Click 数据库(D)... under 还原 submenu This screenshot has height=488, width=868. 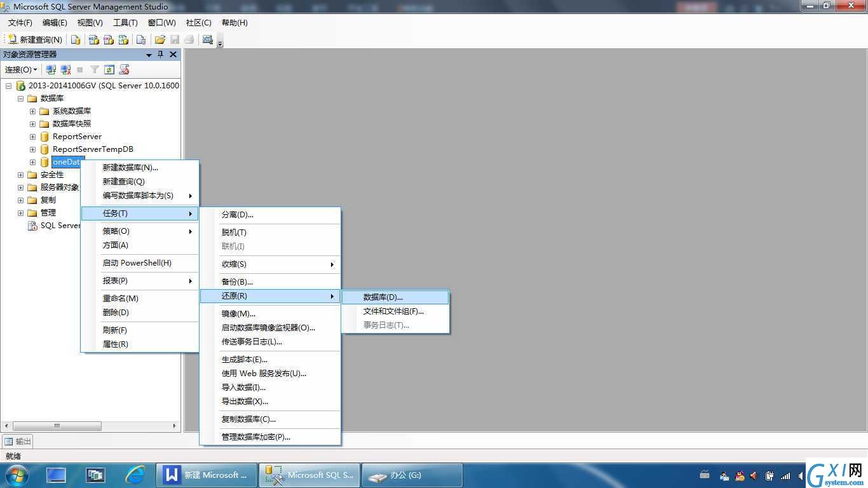tap(395, 297)
